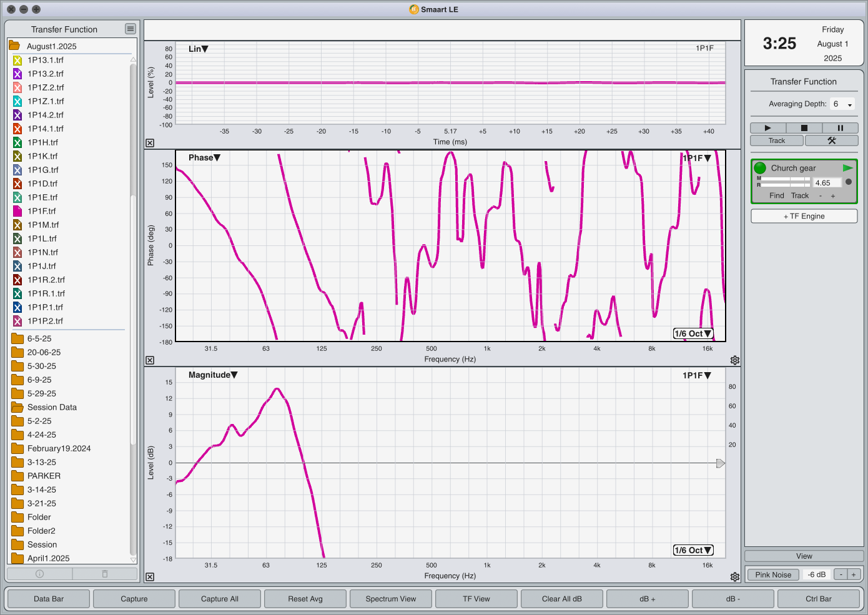The width and height of the screenshot is (868, 615).
Task: Open the Session Data folder
Action: click(x=17, y=407)
